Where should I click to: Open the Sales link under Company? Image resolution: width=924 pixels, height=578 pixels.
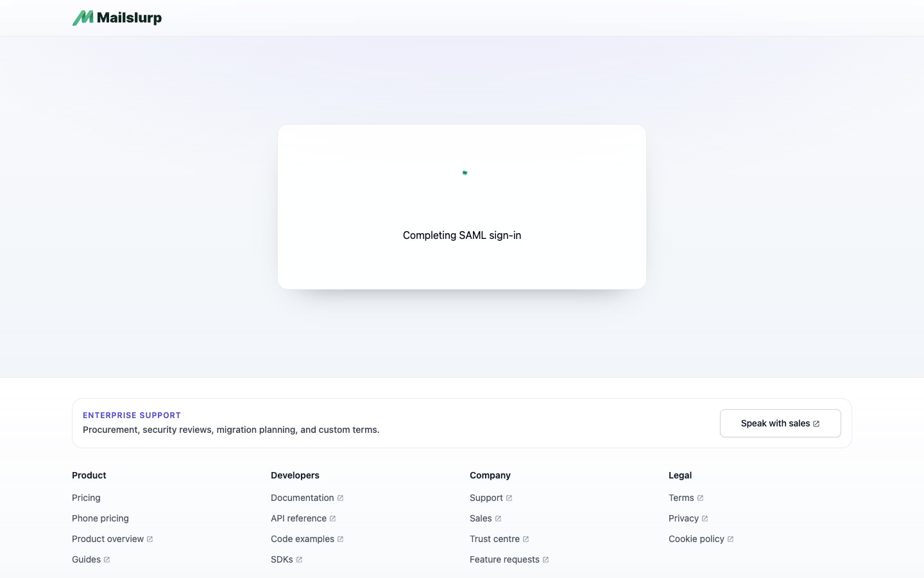[x=486, y=518]
